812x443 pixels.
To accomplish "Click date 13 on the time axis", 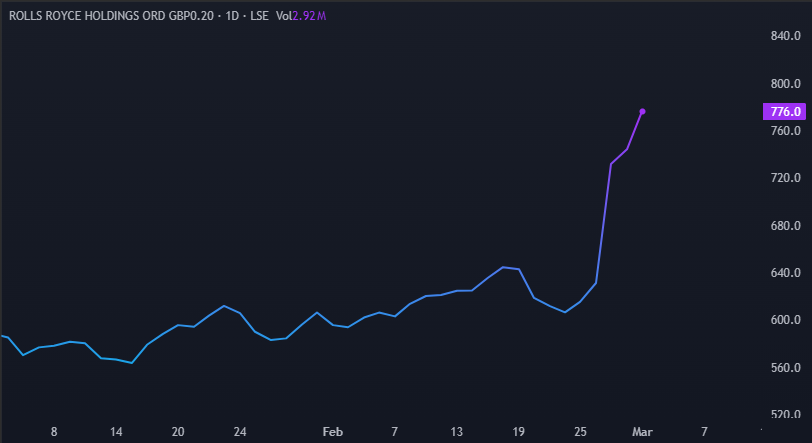I will 456,432.
